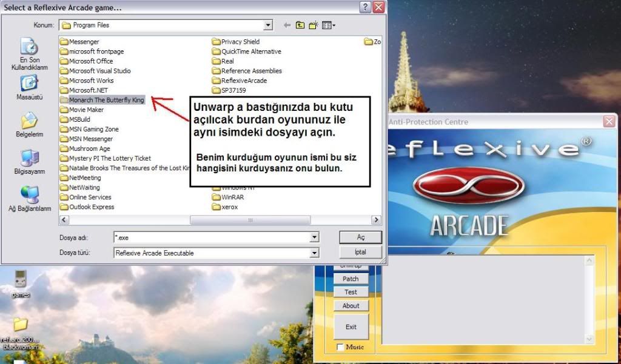The width and height of the screenshot is (621, 364).
Task: Click the file list horizontal scrollbar thumb
Action: coord(250,220)
